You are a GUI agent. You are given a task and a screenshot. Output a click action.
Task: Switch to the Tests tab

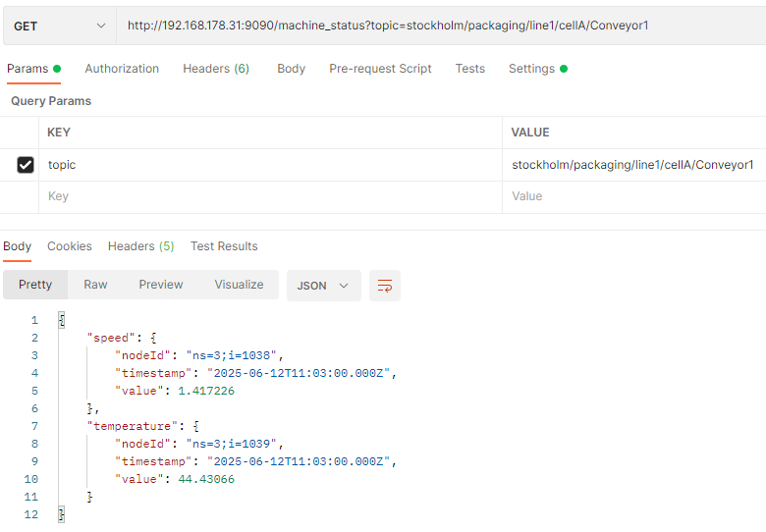point(470,69)
